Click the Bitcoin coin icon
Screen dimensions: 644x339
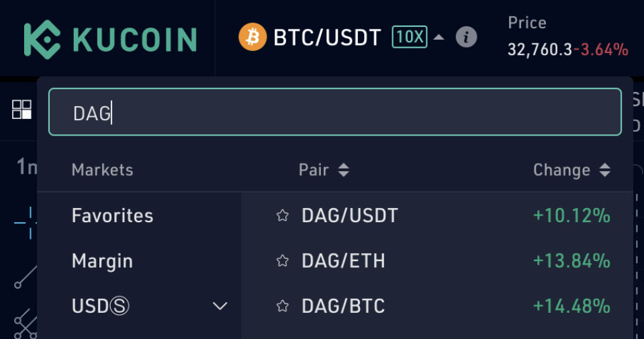tap(252, 37)
